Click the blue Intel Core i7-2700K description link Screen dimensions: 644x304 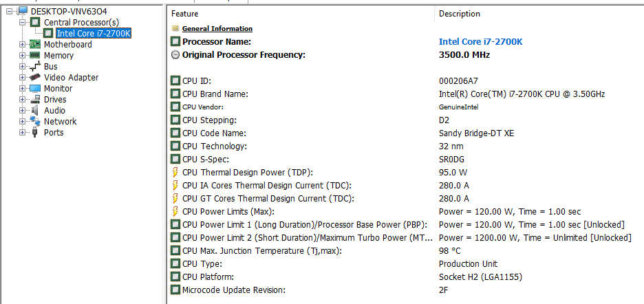click(480, 41)
